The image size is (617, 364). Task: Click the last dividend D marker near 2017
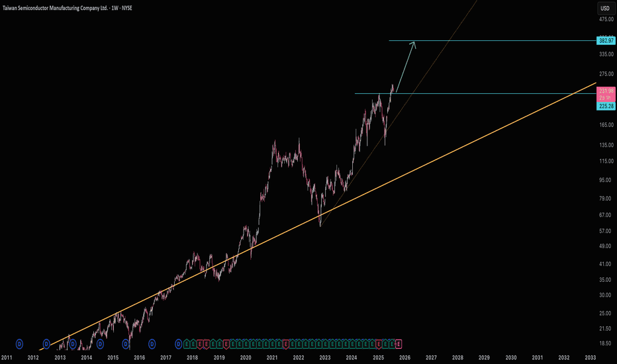tap(179, 344)
